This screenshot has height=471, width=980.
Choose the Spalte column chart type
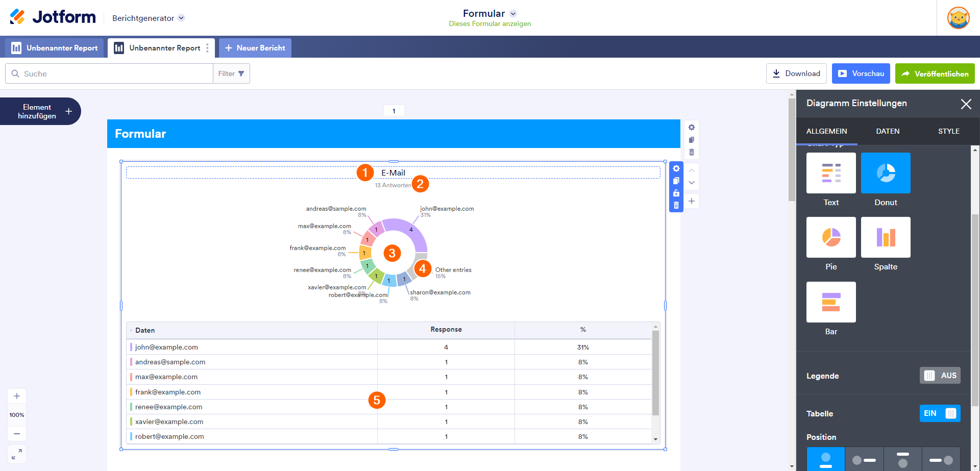885,237
